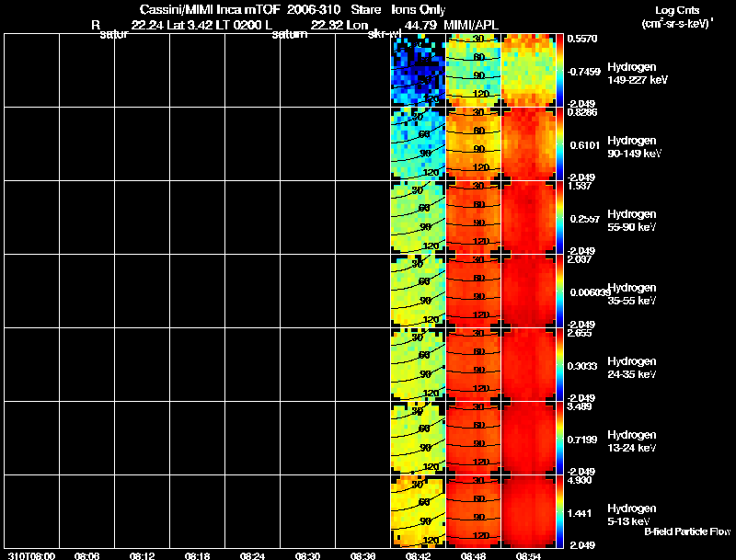Click the 08:54 image in the Hydrogen 90-149 keV row

coord(528,144)
